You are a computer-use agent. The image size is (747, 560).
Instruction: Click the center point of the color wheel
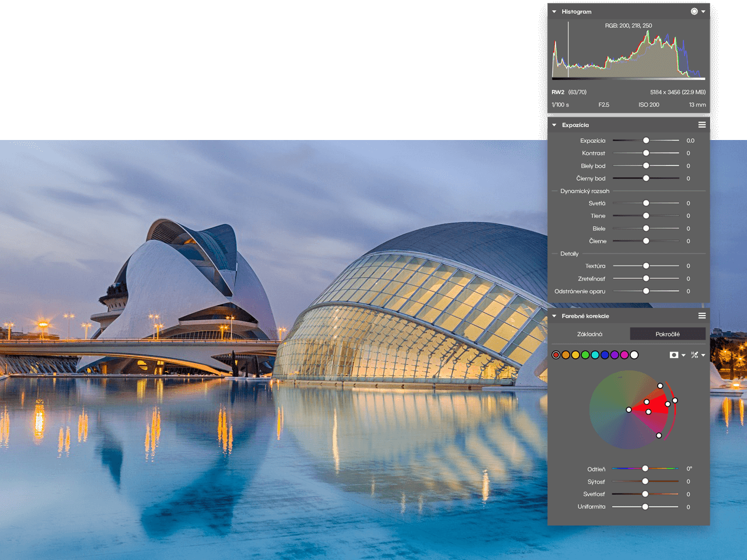pyautogui.click(x=629, y=409)
